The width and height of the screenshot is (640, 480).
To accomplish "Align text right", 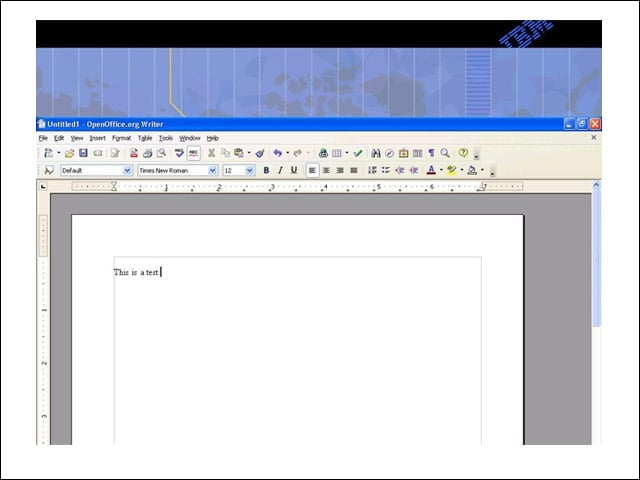I will coord(340,171).
